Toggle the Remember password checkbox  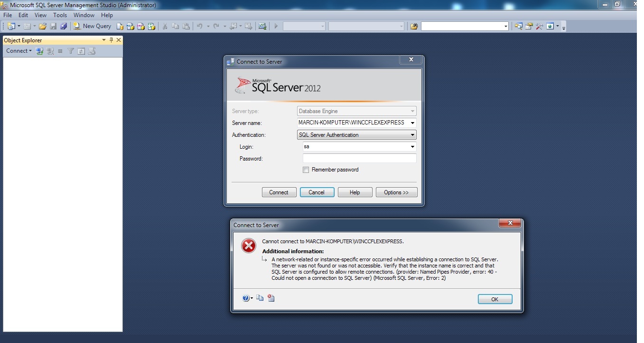[306, 170]
